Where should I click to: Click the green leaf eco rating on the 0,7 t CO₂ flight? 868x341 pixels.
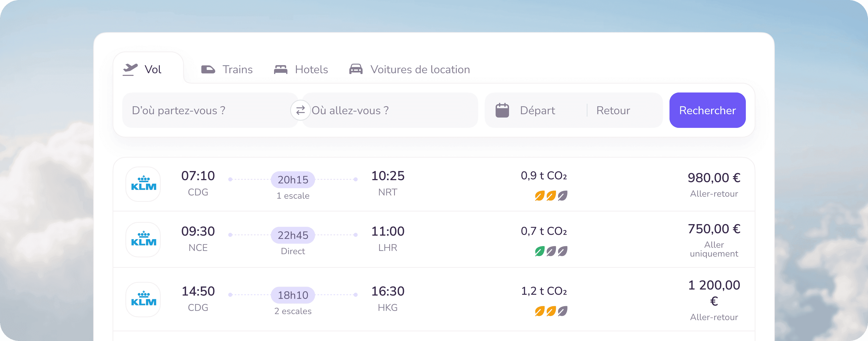click(540, 251)
